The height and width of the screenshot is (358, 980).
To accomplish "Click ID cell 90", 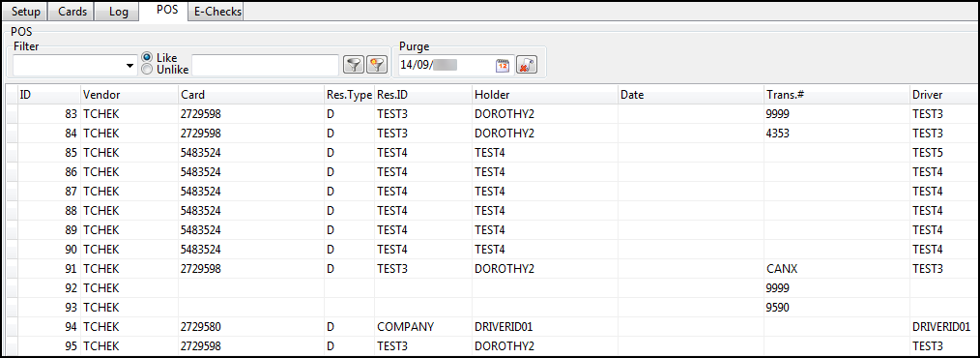I will click(49, 250).
